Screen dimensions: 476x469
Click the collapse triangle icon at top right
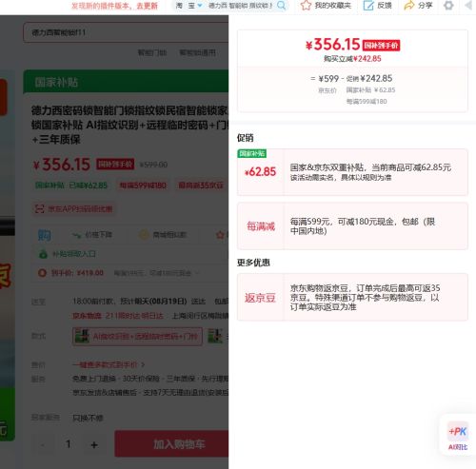[468, 6]
